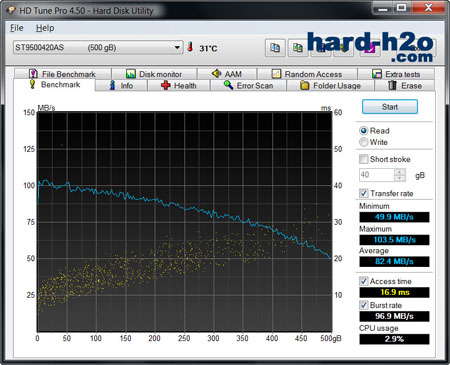This screenshot has width=450, height=365.
Task: Toggle the Transfer rate checkbox
Action: (364, 193)
